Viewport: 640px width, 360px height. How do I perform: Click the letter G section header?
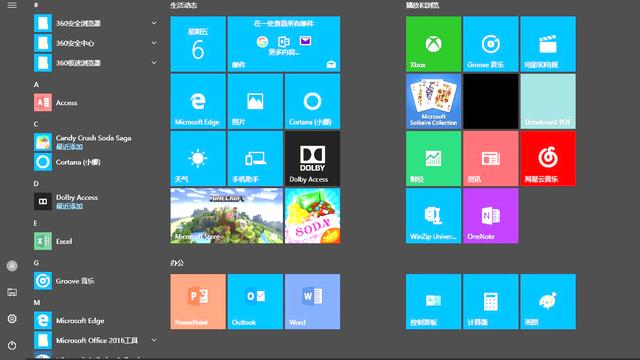point(36,263)
